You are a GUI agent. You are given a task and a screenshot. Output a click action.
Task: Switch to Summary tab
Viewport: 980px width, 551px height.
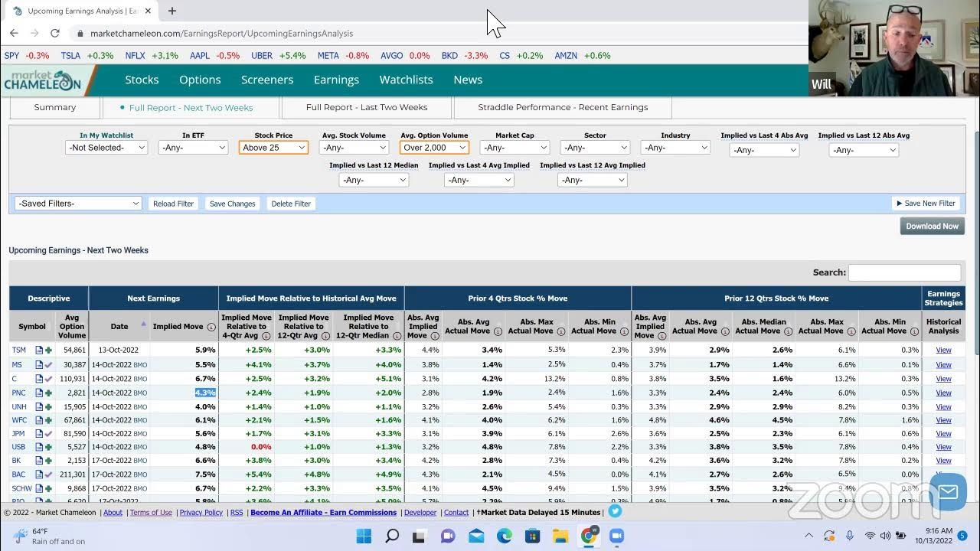coord(55,108)
